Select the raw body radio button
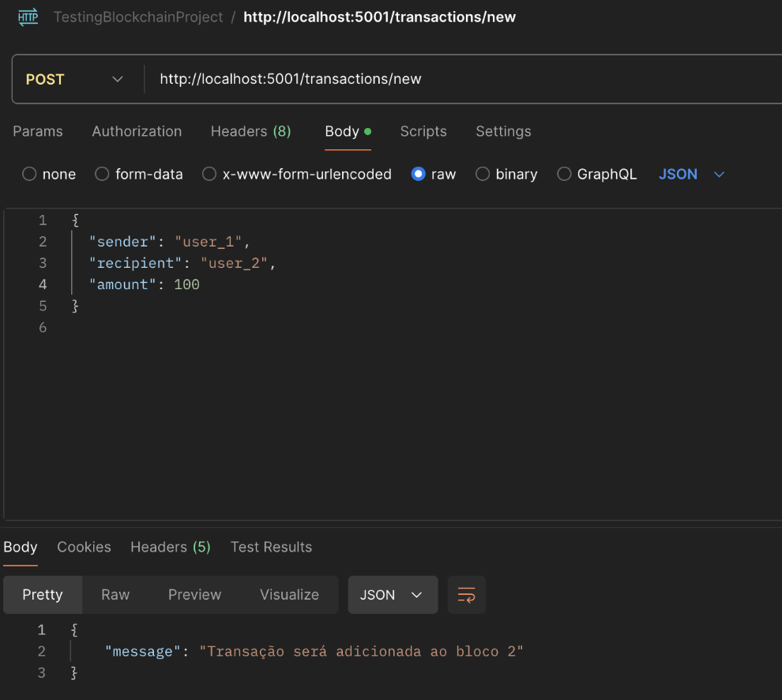 pyautogui.click(x=418, y=174)
